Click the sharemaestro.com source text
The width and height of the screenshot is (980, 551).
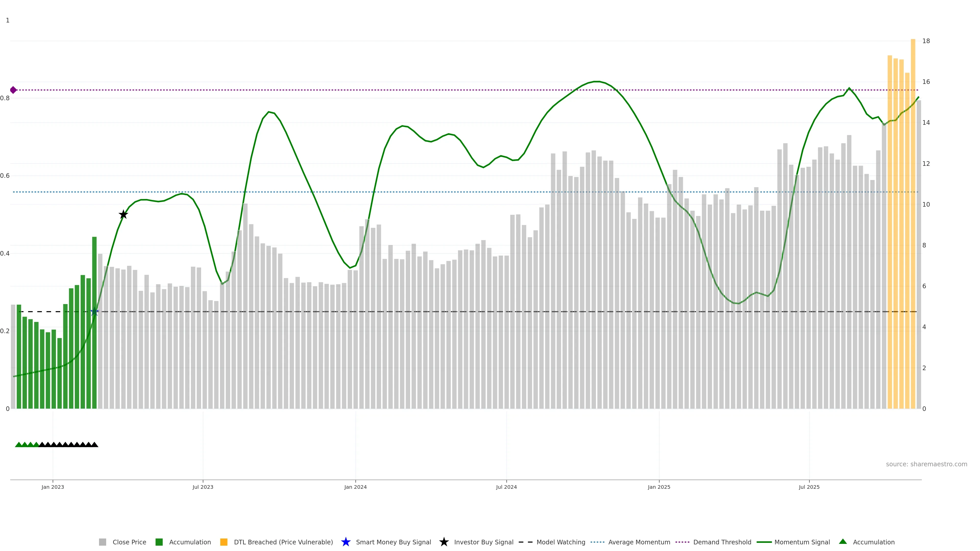pos(926,464)
